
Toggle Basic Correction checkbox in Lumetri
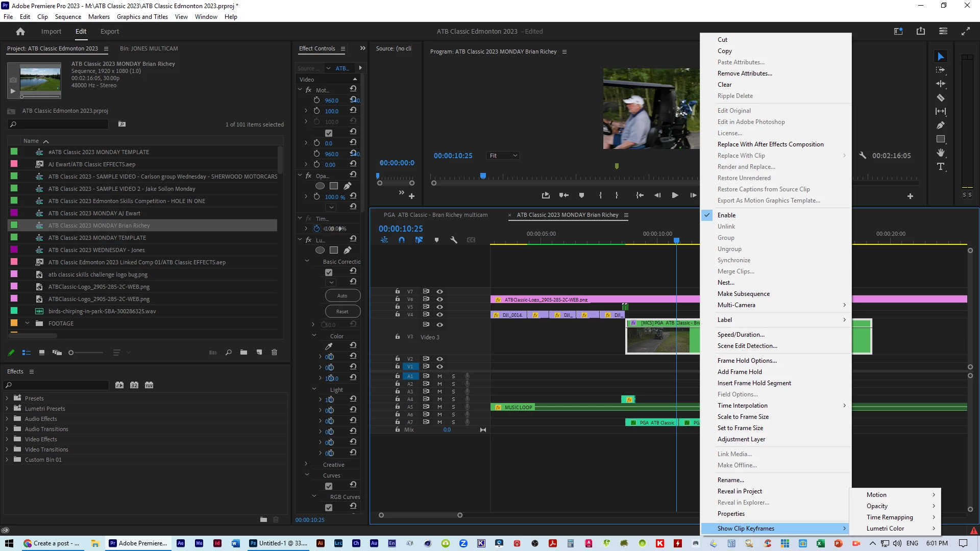tap(329, 272)
